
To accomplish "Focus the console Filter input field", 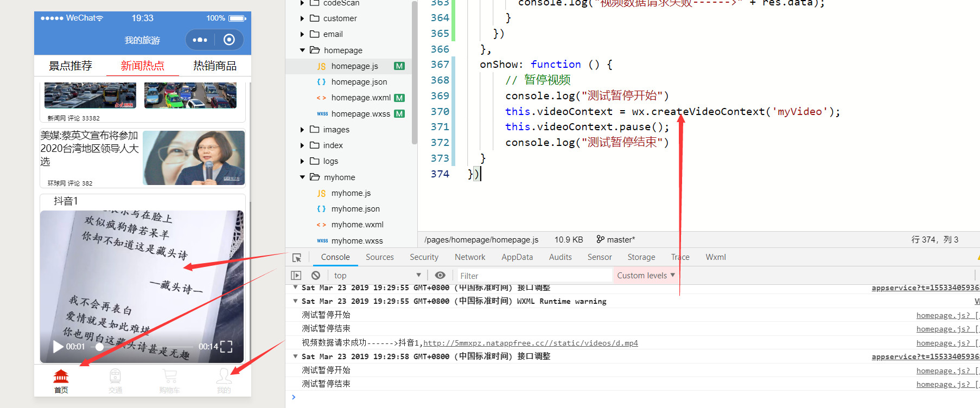I will pyautogui.click(x=534, y=276).
